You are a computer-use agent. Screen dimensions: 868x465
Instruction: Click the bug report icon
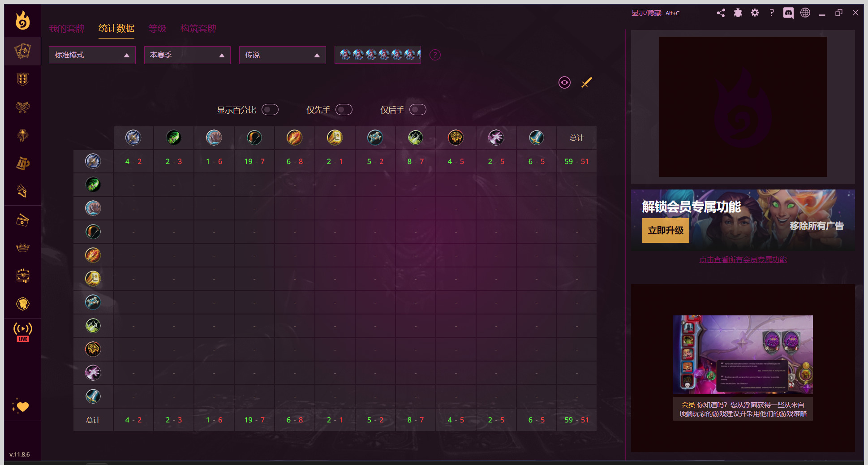(738, 13)
